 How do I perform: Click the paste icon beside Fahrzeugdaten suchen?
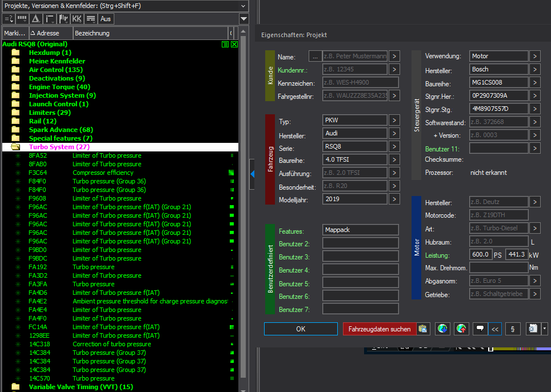tap(423, 329)
